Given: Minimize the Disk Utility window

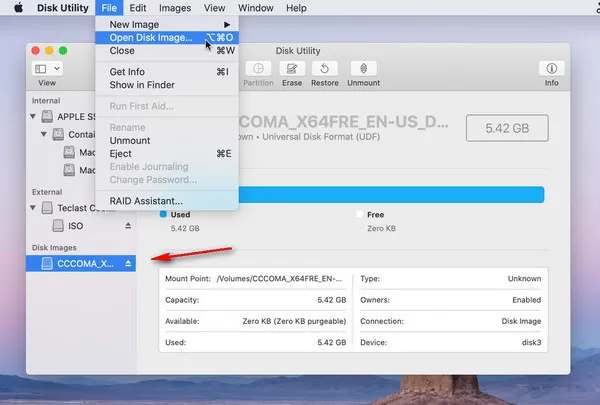Looking at the screenshot, I should coord(49,51).
